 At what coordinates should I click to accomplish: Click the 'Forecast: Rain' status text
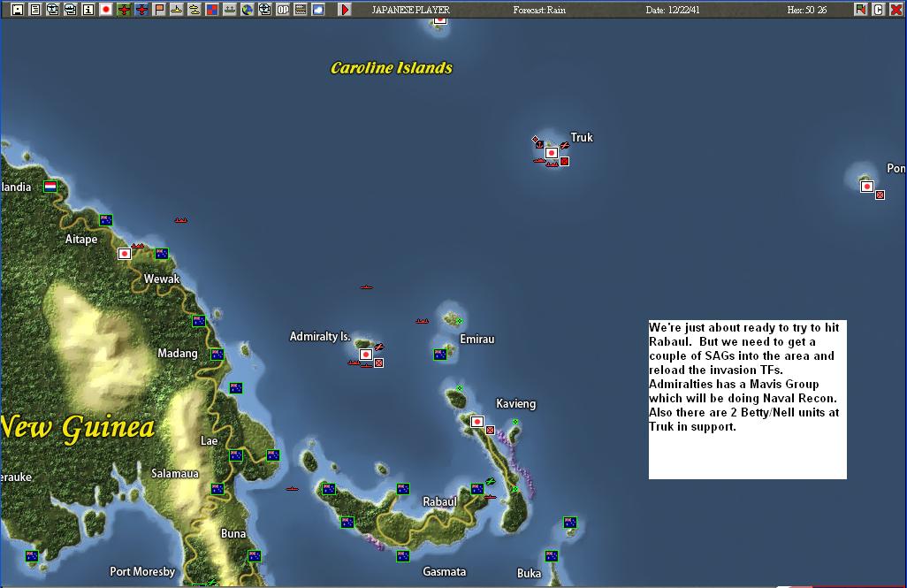(539, 10)
